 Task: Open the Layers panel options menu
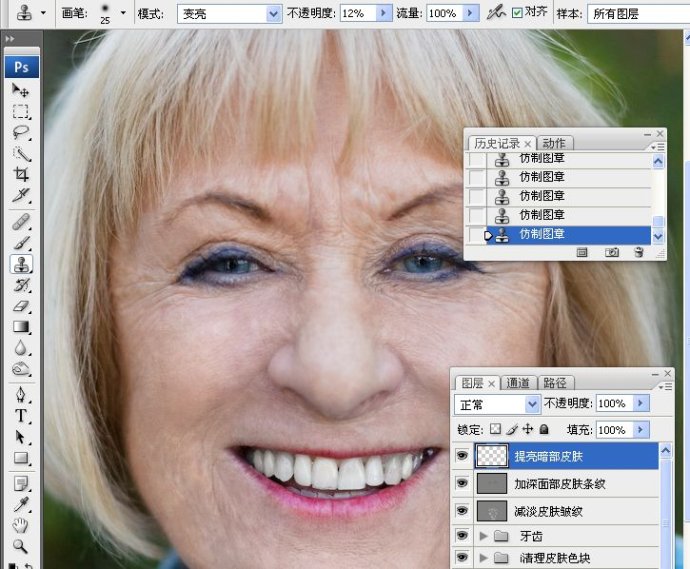665,387
